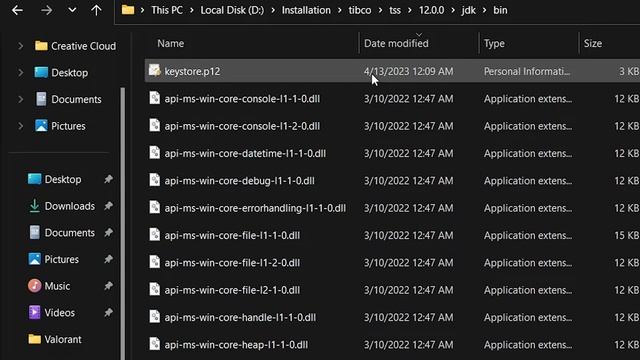Open the Installation breadcrumb segment
This screenshot has height=360, width=640.
306,10
